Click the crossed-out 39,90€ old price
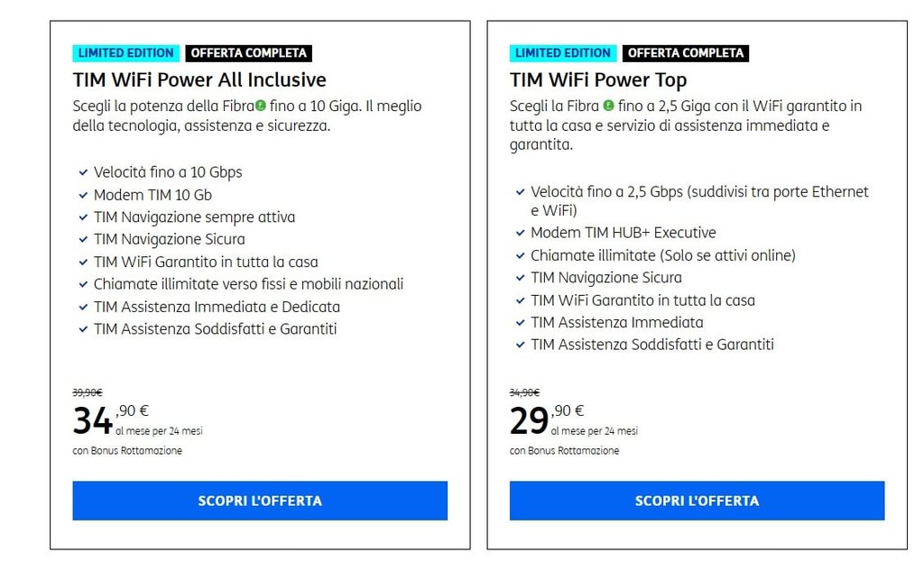 pyautogui.click(x=88, y=392)
